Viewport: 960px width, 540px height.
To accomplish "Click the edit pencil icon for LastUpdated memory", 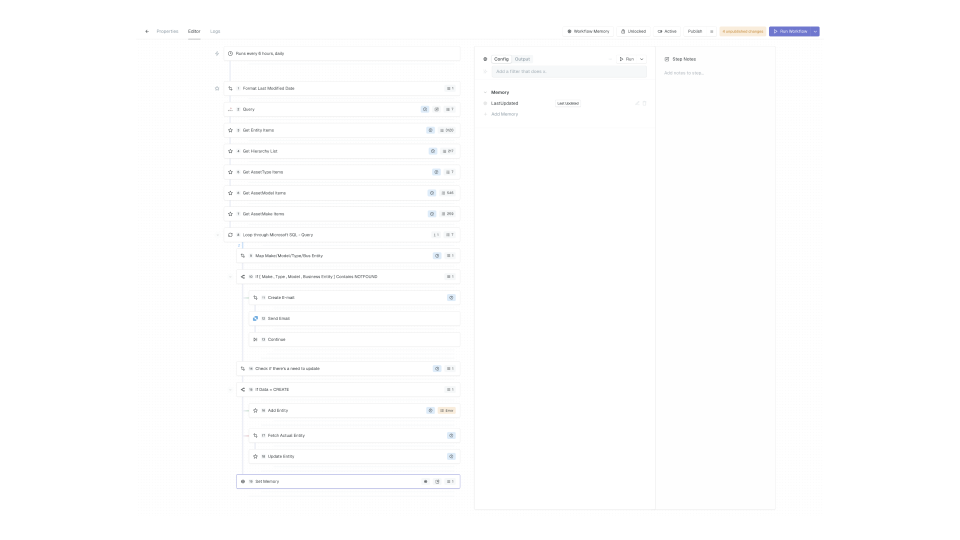I will point(637,103).
